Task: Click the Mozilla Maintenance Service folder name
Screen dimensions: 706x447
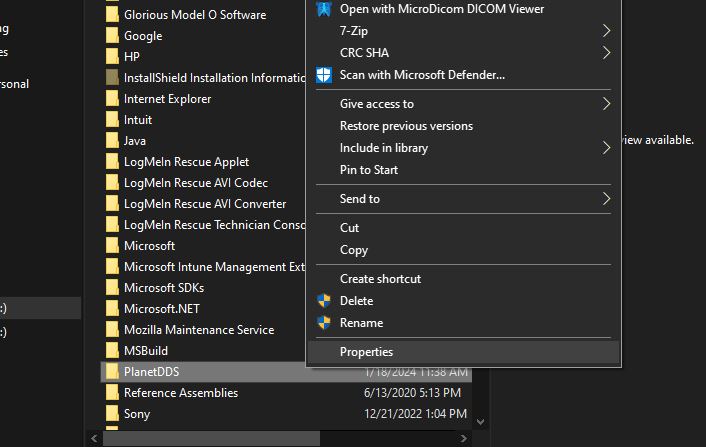Action: tap(199, 330)
